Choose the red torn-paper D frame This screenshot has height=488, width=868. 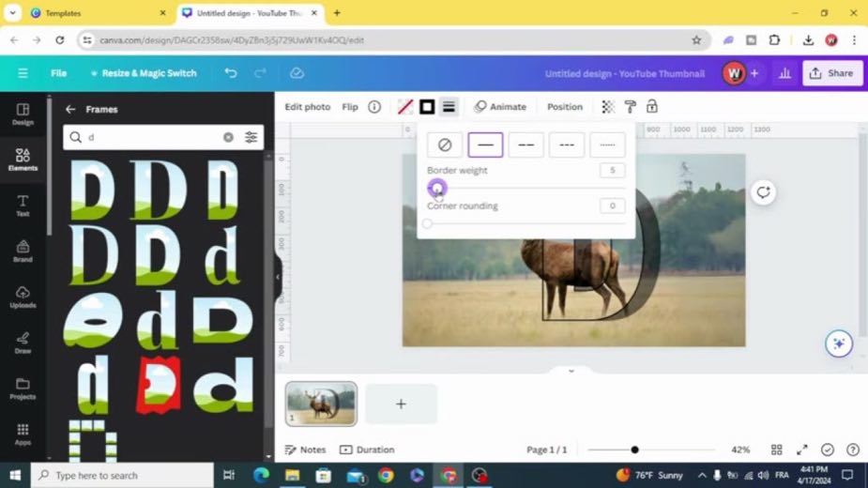pos(159,386)
